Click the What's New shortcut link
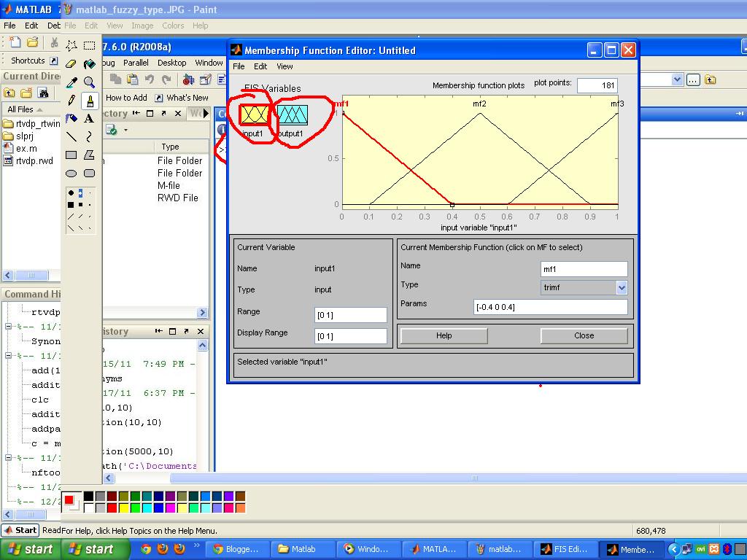This screenshot has height=560, width=747. 182,98
